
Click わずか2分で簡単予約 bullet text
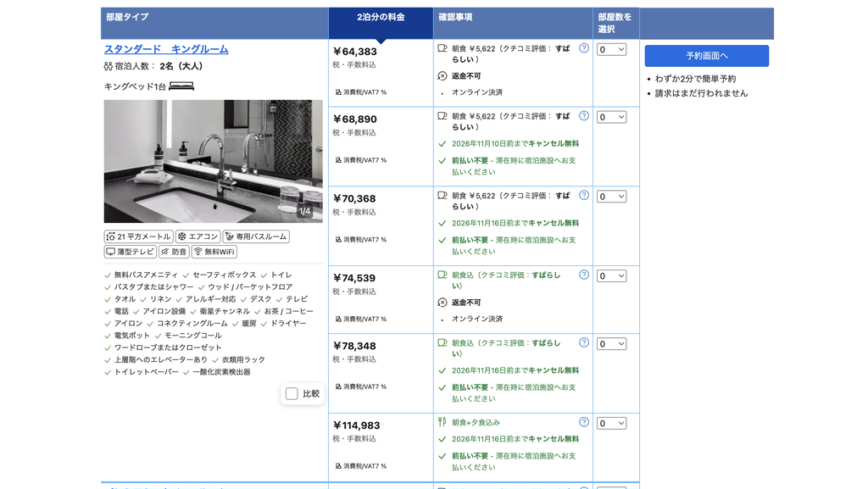pyautogui.click(x=695, y=79)
